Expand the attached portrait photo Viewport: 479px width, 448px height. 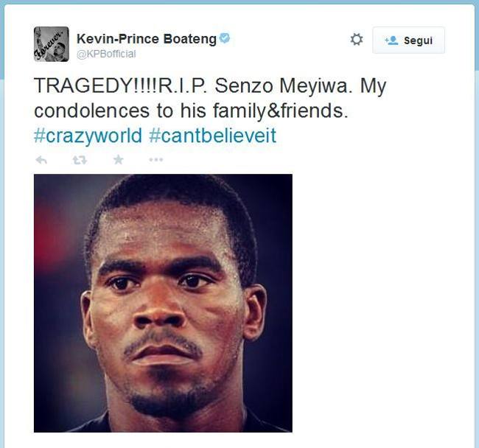coord(163,304)
